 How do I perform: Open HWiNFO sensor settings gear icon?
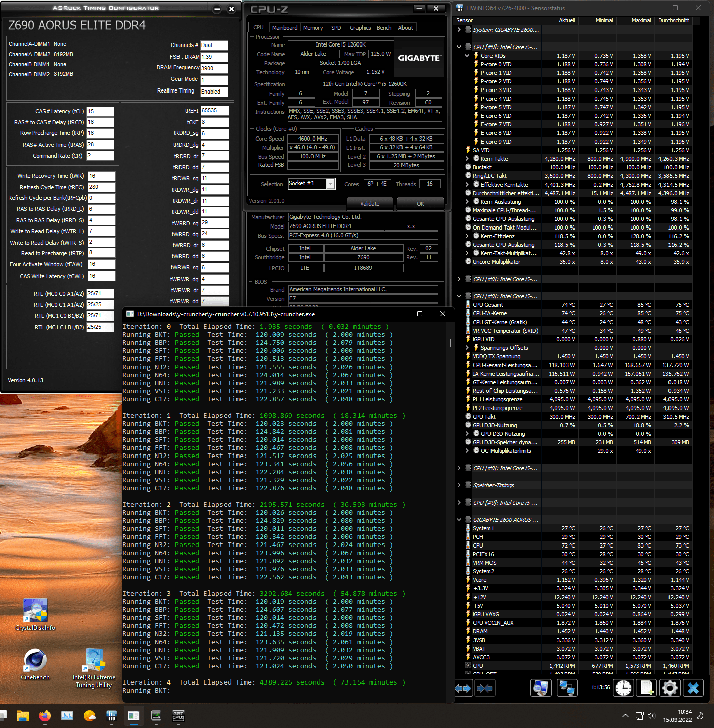click(x=670, y=688)
